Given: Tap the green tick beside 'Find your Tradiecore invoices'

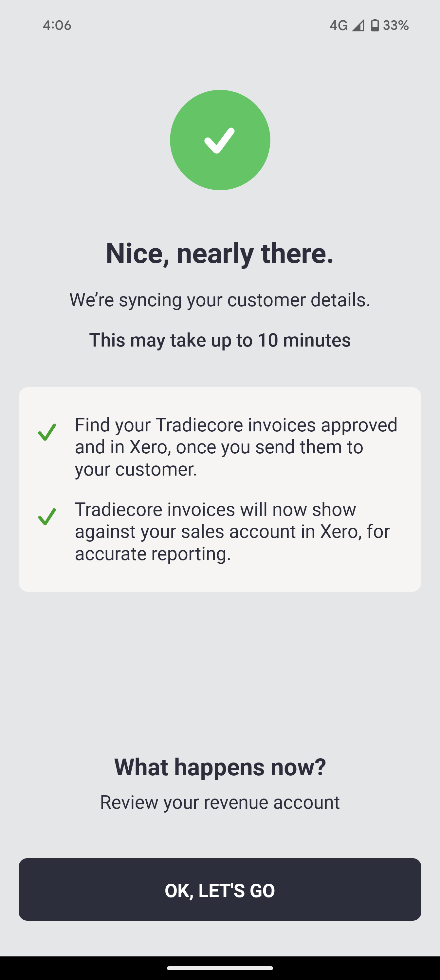Looking at the screenshot, I should coord(47,432).
